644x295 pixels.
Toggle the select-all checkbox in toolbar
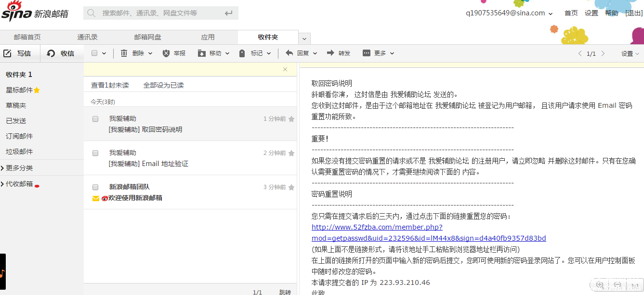(94, 53)
